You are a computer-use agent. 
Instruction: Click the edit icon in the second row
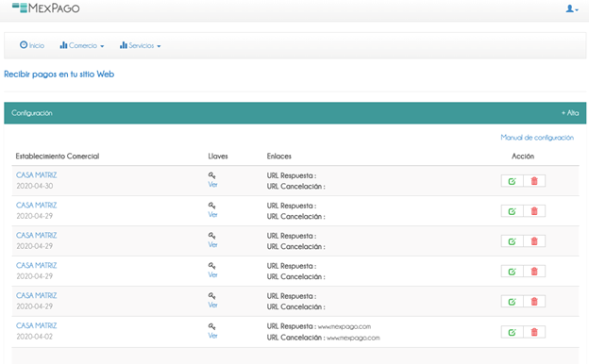pos(512,211)
